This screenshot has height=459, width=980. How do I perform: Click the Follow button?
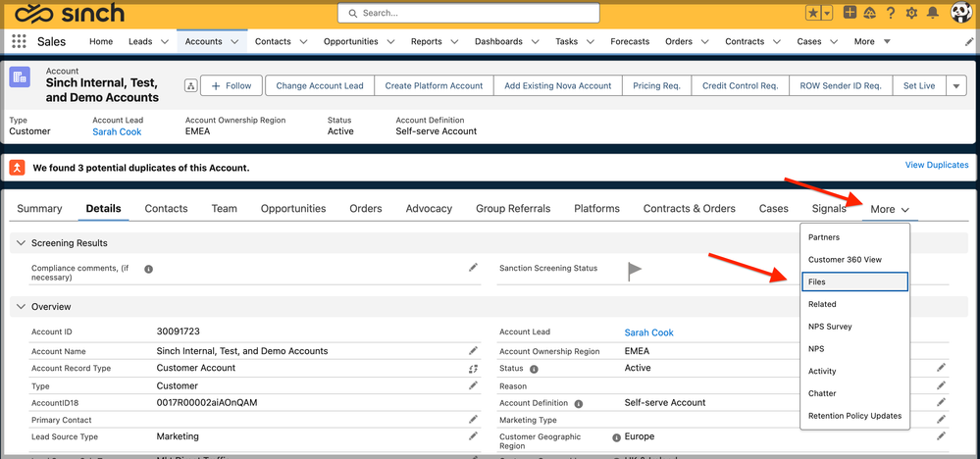coord(232,86)
